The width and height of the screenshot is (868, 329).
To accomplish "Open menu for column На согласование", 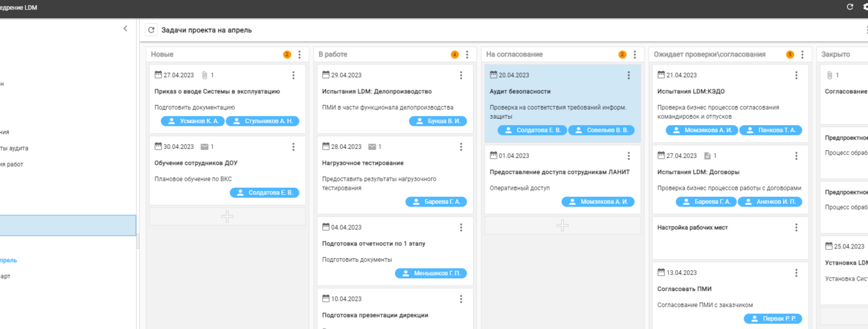I will pyautogui.click(x=635, y=55).
